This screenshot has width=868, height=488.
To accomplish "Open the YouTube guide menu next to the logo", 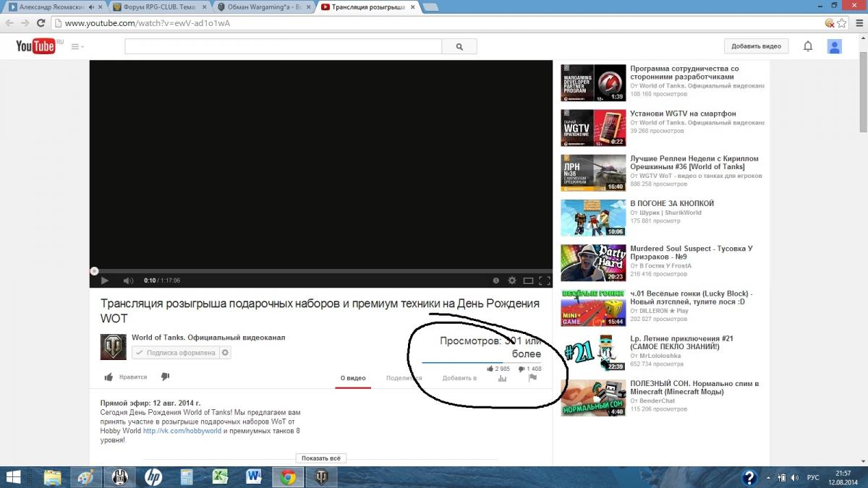I will pos(77,46).
